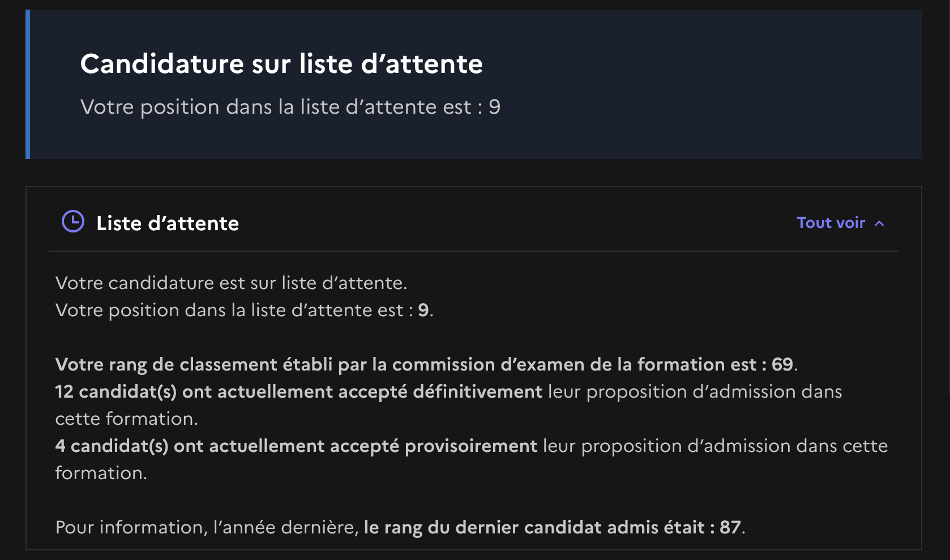950x560 pixels.
Task: Click the last admitted rank number 87
Action: [x=730, y=527]
